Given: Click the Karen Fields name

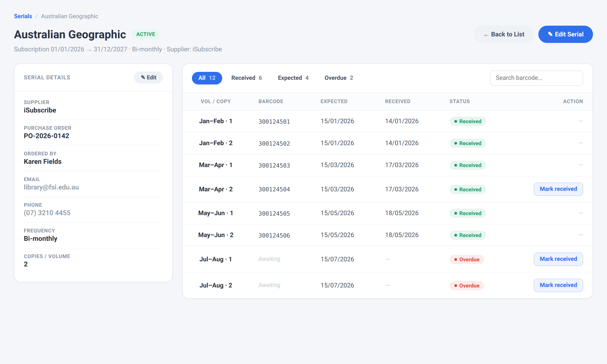Looking at the screenshot, I should (42, 162).
